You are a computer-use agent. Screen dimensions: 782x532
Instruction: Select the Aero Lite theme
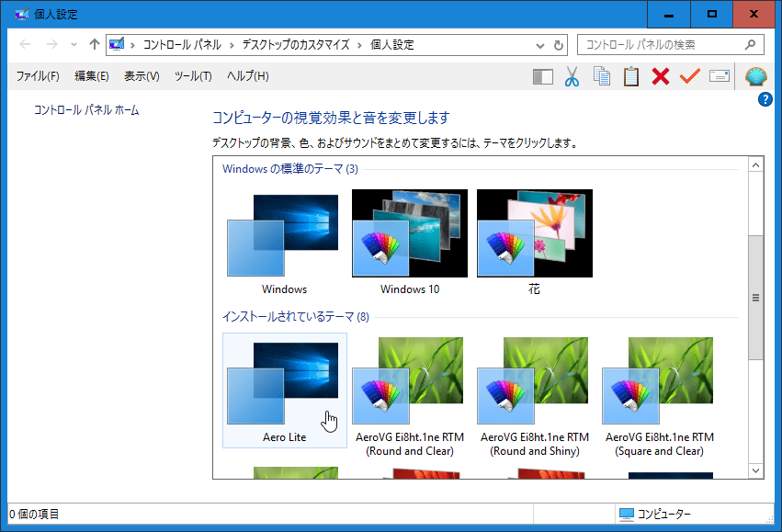[x=284, y=391]
